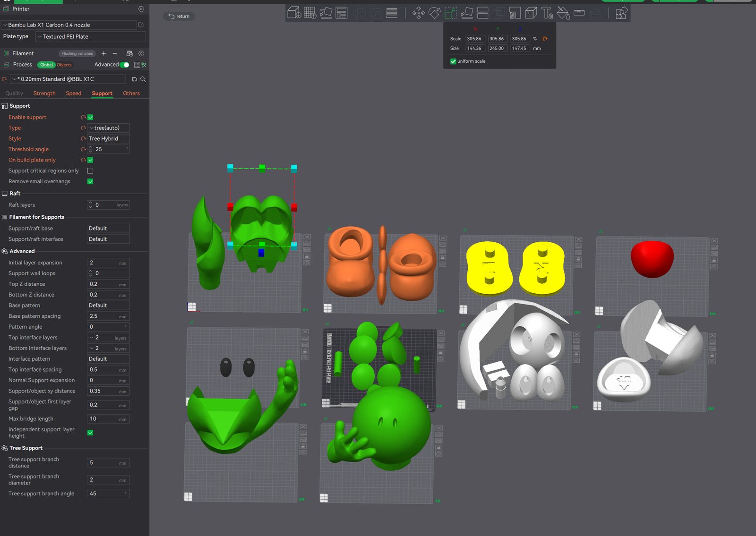Viewport: 756px width, 536px height.
Task: Open the printer preset dropdown
Action: click(69, 25)
